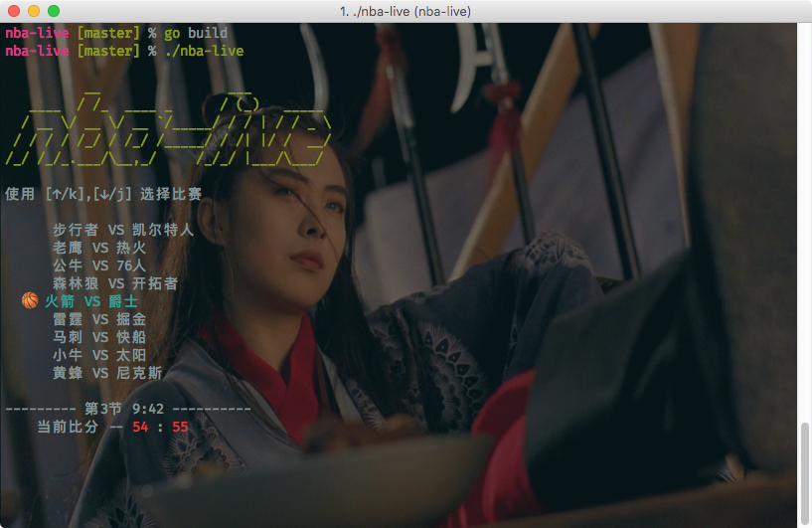
Task: Click the highlighted 火箭 VS 爵士 game
Action: click(91, 301)
